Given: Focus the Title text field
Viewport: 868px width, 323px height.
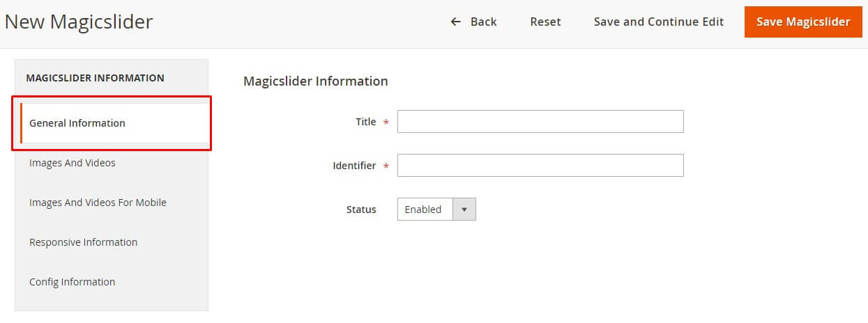Looking at the screenshot, I should (540, 122).
